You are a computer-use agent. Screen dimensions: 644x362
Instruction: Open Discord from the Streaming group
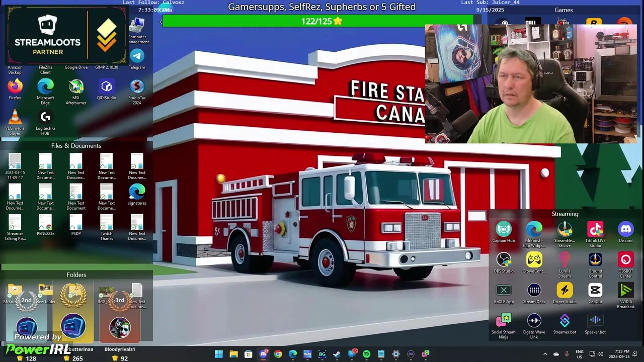tap(626, 232)
